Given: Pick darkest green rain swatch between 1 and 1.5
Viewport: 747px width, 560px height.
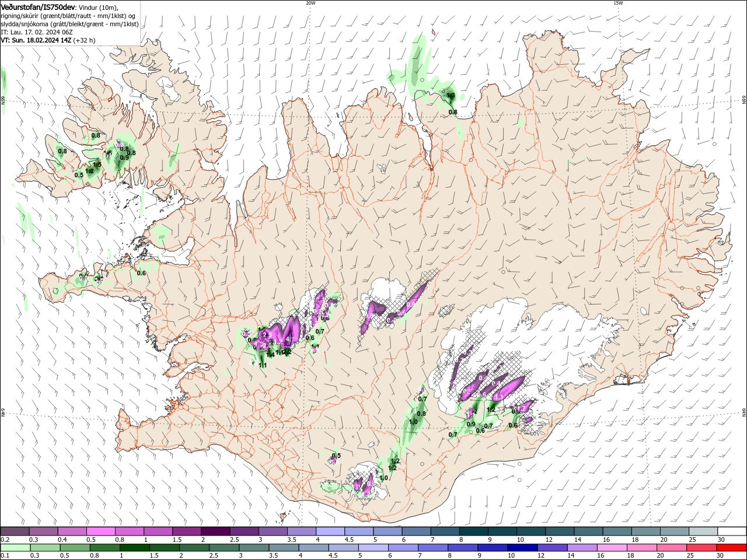Looking at the screenshot, I should [x=135, y=548].
